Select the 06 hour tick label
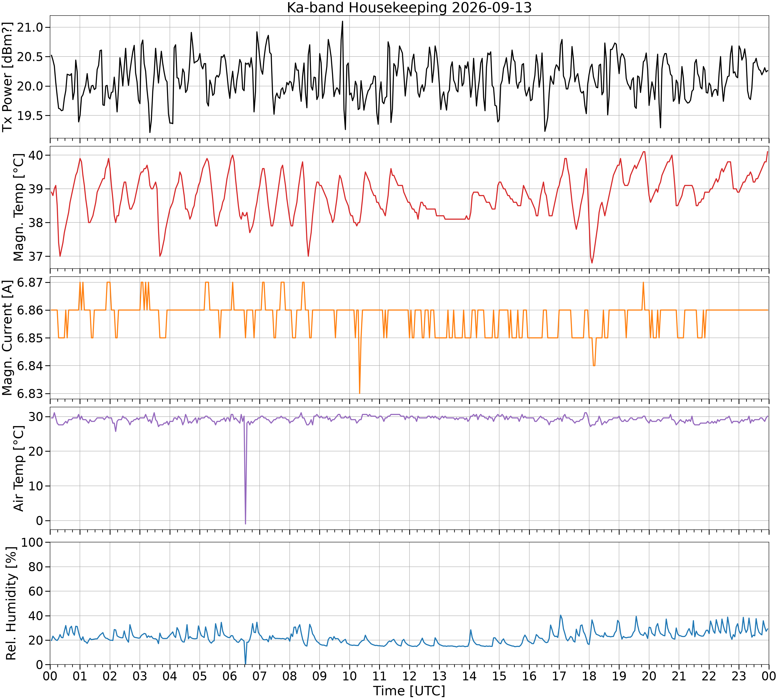This screenshot has height=700, width=778. (x=230, y=676)
